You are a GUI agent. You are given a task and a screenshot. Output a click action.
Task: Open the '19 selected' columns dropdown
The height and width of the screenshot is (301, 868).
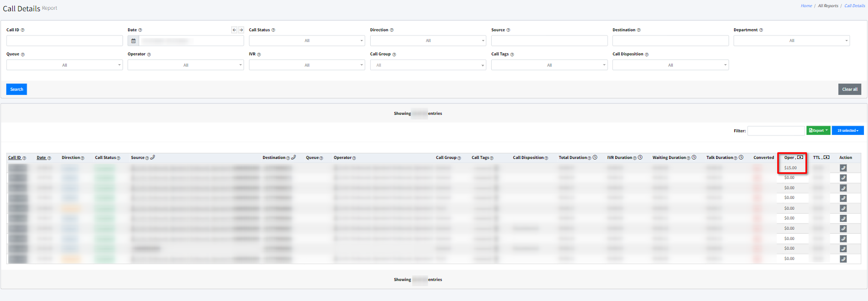[x=847, y=131]
